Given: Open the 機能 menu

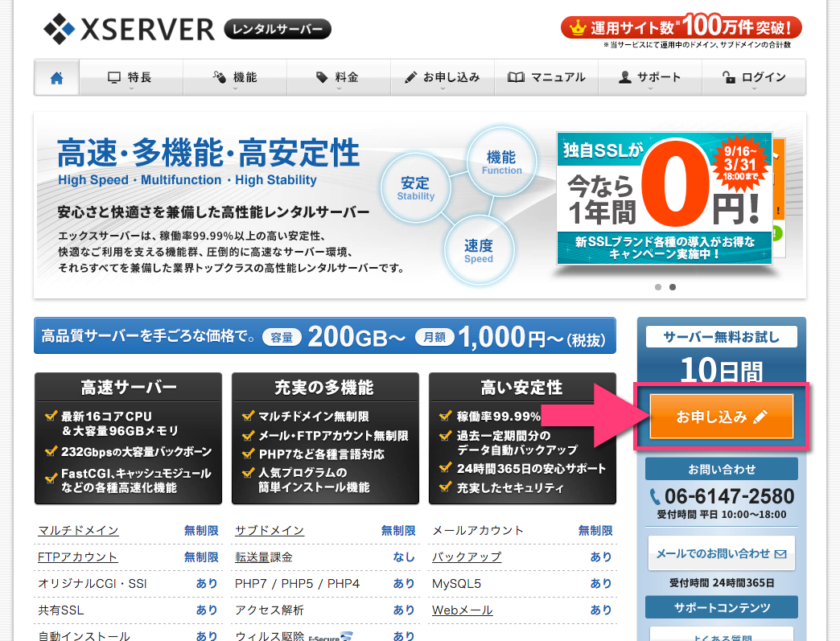Looking at the screenshot, I should pos(235,78).
